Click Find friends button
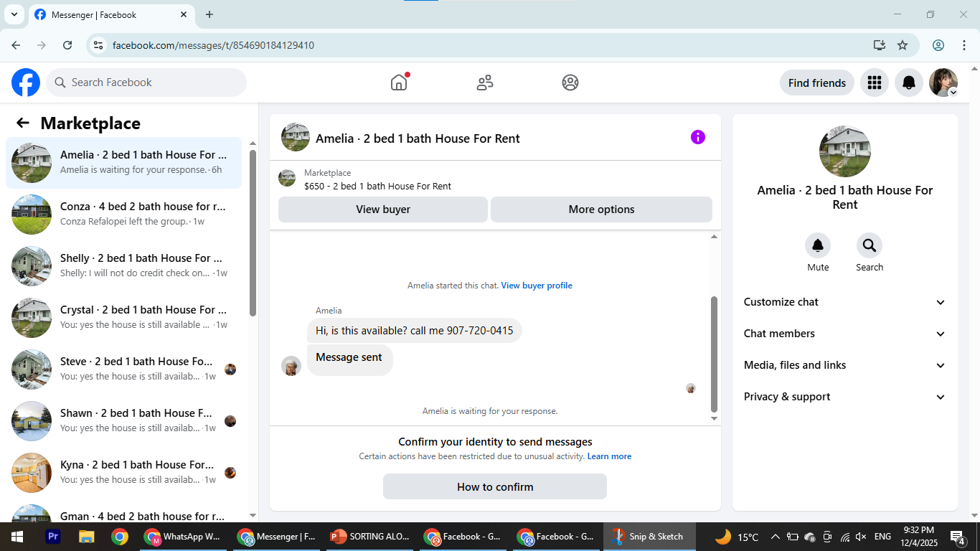 click(x=817, y=83)
